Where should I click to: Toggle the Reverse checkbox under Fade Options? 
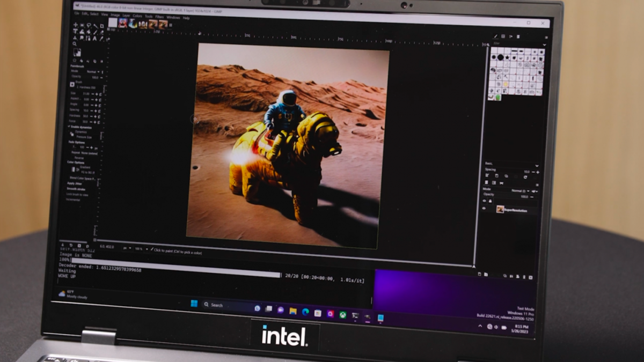click(x=79, y=158)
